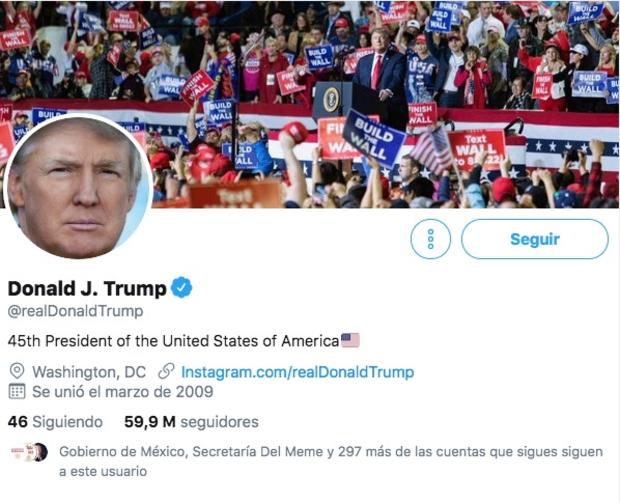Screen dimensions: 620x503
Task: Open the 46 Siguiendo following list
Action: tap(55, 422)
